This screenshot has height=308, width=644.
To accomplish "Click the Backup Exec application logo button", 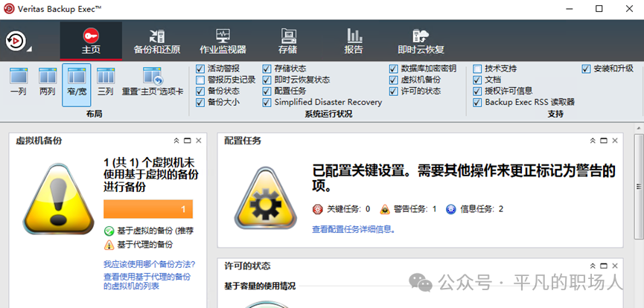I will (16, 41).
